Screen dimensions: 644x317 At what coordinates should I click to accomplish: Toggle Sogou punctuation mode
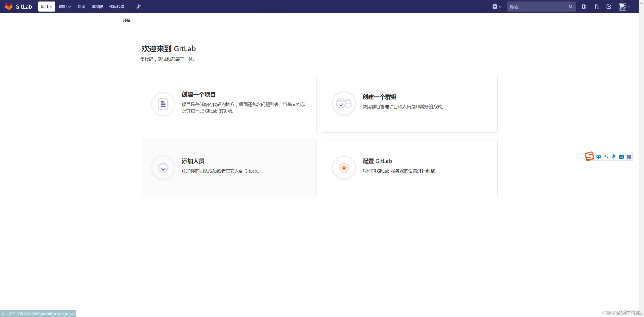pyautogui.click(x=606, y=157)
